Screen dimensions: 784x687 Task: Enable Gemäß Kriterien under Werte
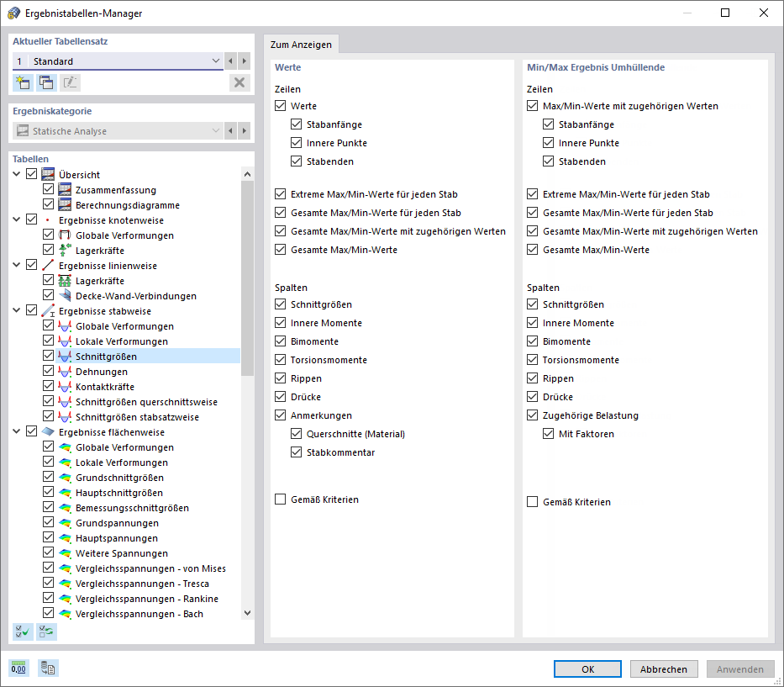[x=281, y=499]
